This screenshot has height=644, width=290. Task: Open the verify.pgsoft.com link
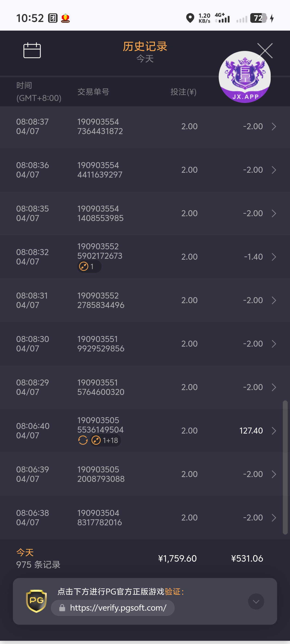(x=118, y=608)
